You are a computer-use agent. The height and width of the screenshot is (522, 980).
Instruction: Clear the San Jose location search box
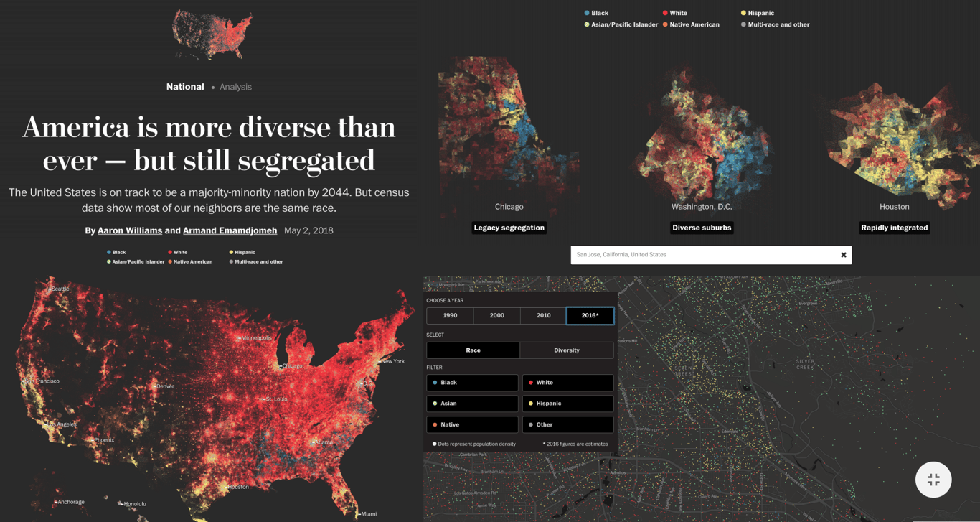844,255
